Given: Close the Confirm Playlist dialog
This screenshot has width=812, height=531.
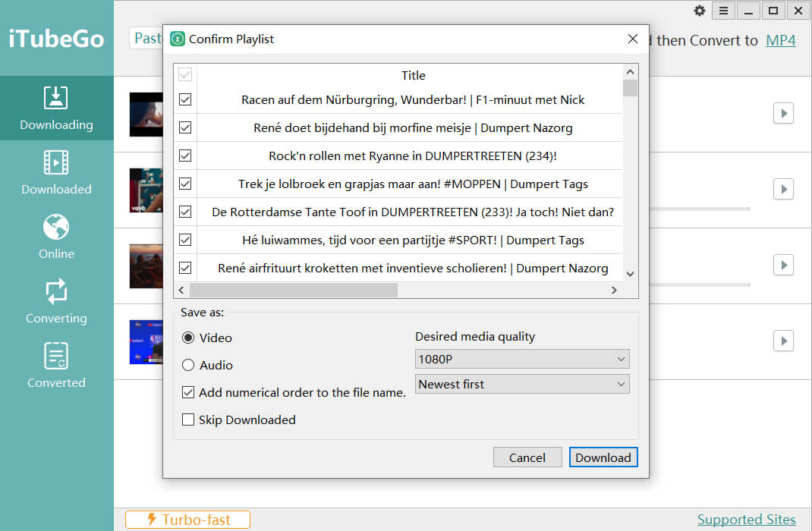Looking at the screenshot, I should click(632, 39).
